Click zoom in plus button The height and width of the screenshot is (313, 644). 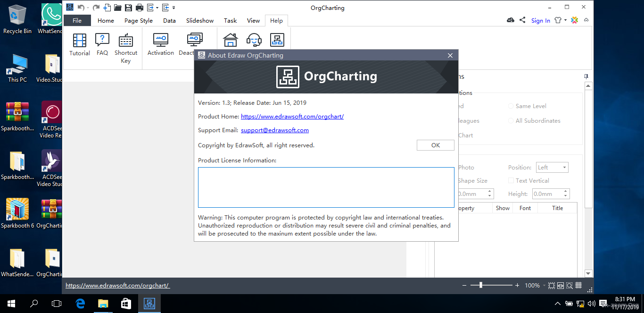point(517,286)
